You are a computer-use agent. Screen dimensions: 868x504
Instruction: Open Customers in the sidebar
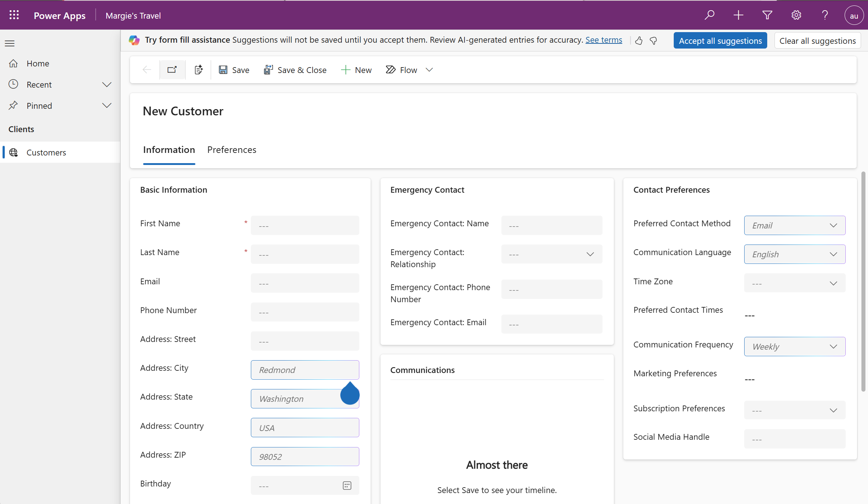[60, 152]
